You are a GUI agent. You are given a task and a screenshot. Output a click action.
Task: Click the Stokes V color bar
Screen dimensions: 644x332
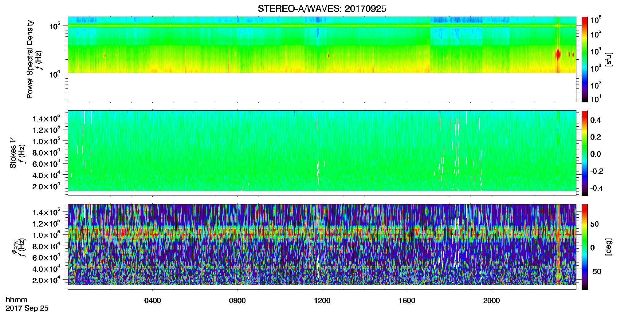(x=585, y=153)
